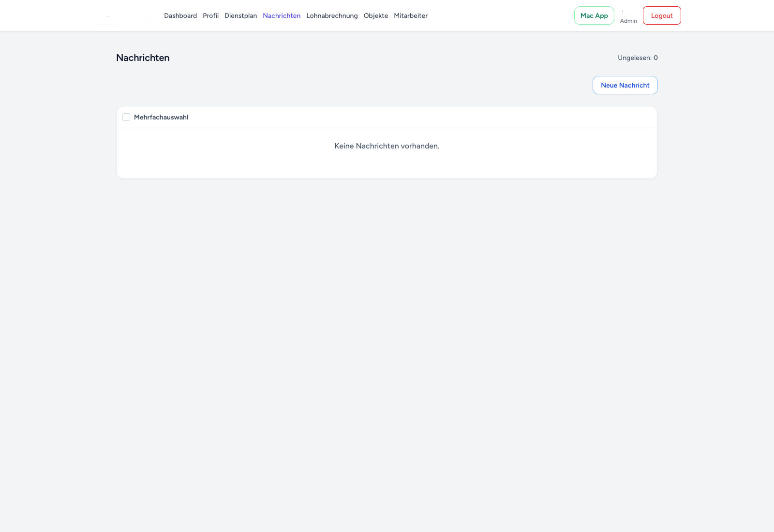The height and width of the screenshot is (532, 774).
Task: Enable the Mehrfachauswahl checkbox
Action: point(126,117)
